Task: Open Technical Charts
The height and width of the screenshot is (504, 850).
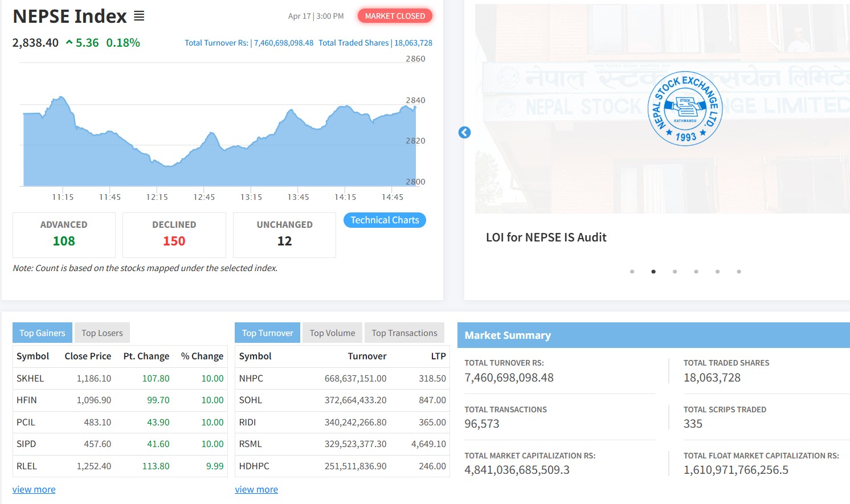Action: pyautogui.click(x=385, y=220)
